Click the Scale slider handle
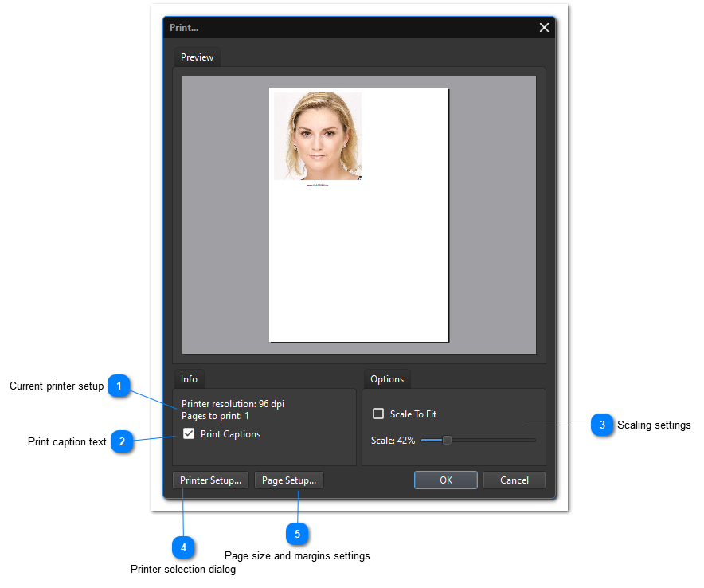This screenshot has width=704, height=588. pos(447,440)
